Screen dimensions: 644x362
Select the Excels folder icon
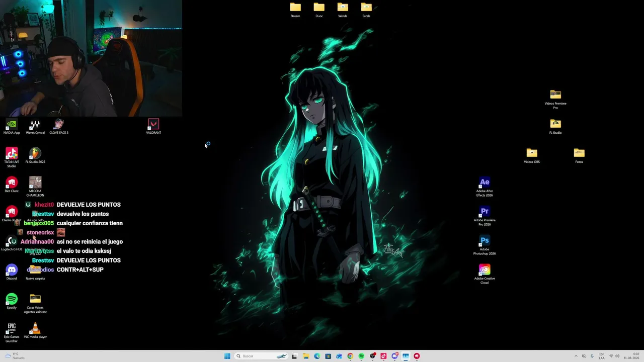coord(366,10)
